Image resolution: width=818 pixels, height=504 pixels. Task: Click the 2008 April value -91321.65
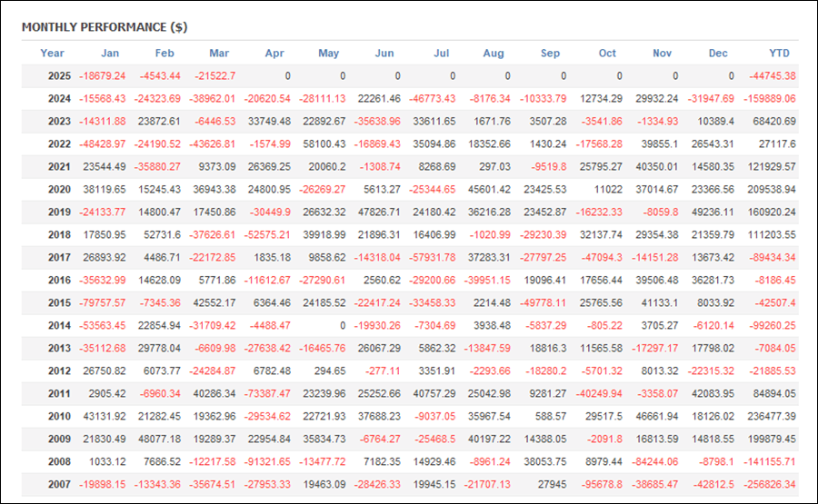tap(267, 462)
